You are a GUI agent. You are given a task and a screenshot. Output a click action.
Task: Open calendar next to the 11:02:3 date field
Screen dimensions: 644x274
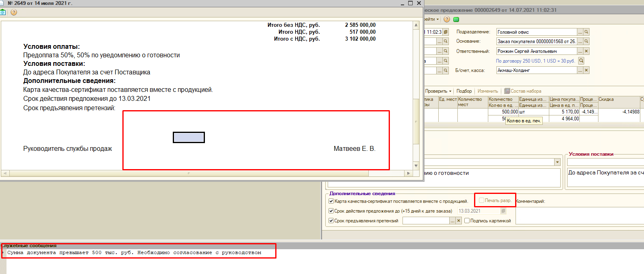446,32
